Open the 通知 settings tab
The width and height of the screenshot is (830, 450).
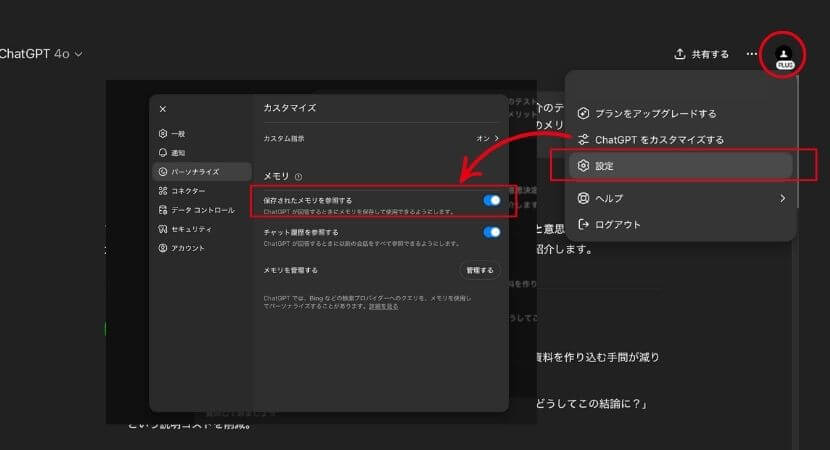(202, 152)
